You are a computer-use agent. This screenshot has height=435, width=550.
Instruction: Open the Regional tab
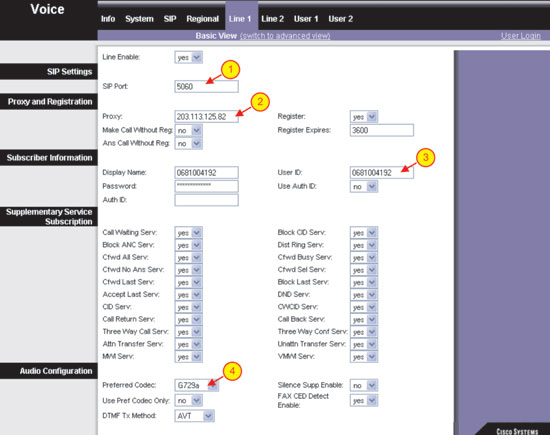coord(202,19)
